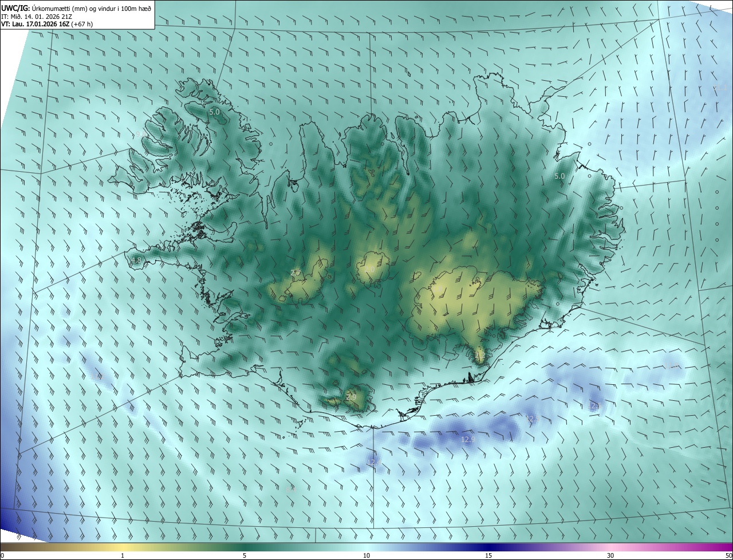Viewport: 733px width, 560px height.
Task: Click the 12.9 value in the offshore precipitation band
Action: coord(468,440)
